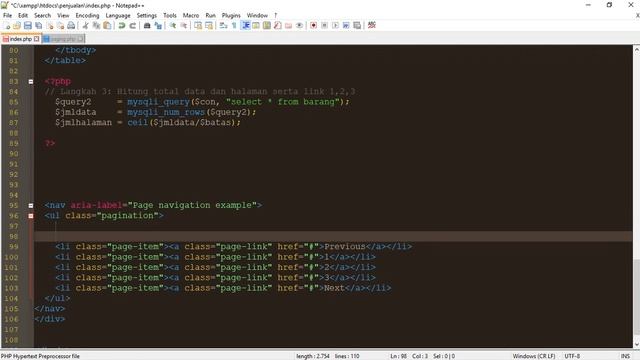Click the Open file toolbar icon
This screenshot has width=640, height=360.
pyautogui.click(x=17, y=25)
